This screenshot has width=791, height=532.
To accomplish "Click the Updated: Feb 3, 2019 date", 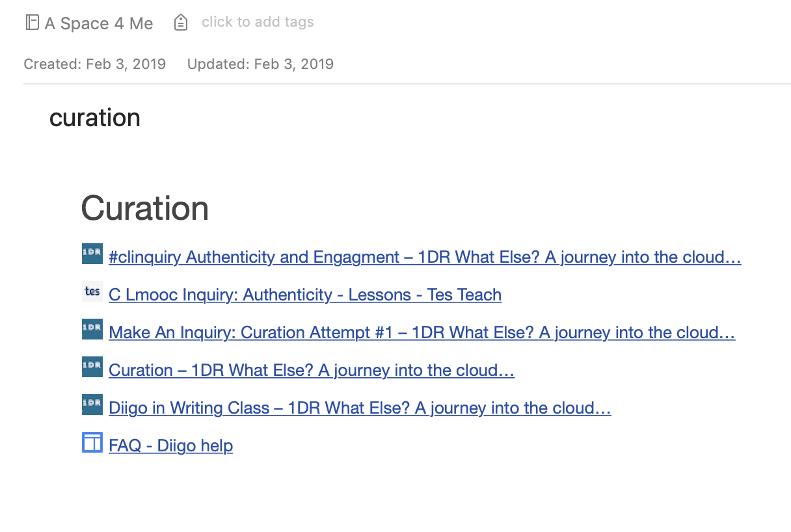I will [261, 64].
